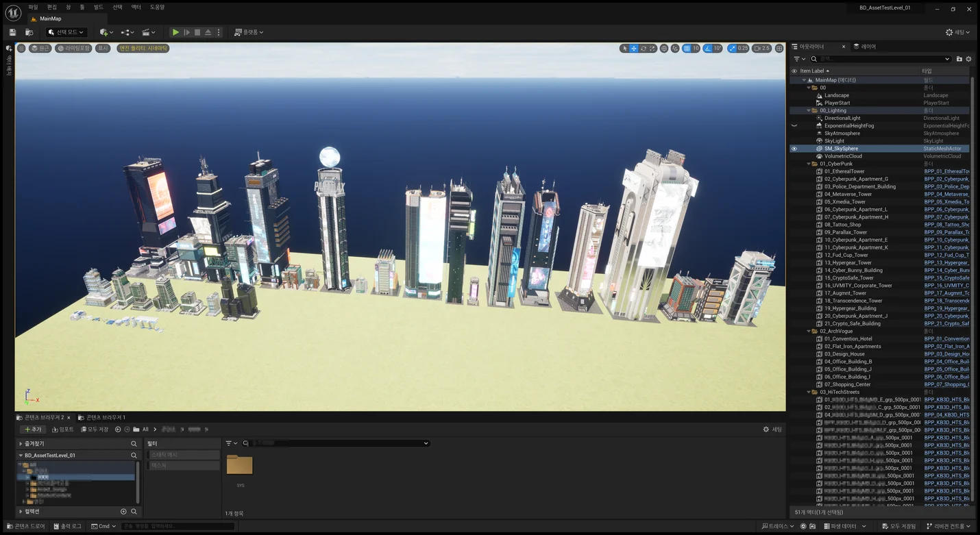This screenshot has height=535, width=980.
Task: Open the camera speed 2.5 setting
Action: pos(761,49)
